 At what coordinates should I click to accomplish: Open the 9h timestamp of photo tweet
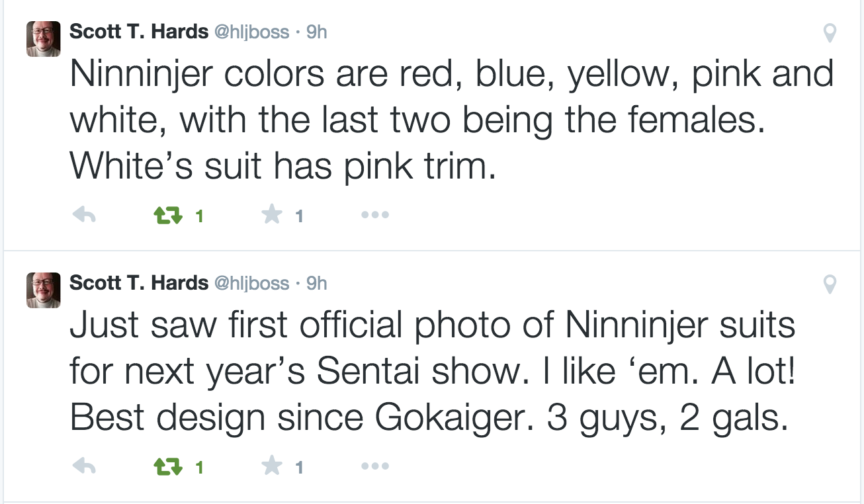[317, 283]
